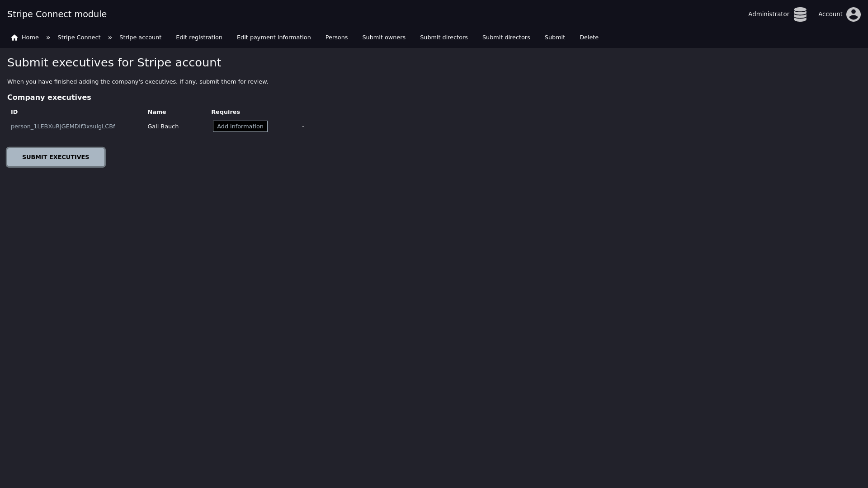
Task: Click the Home breadcrumb text
Action: [30, 38]
